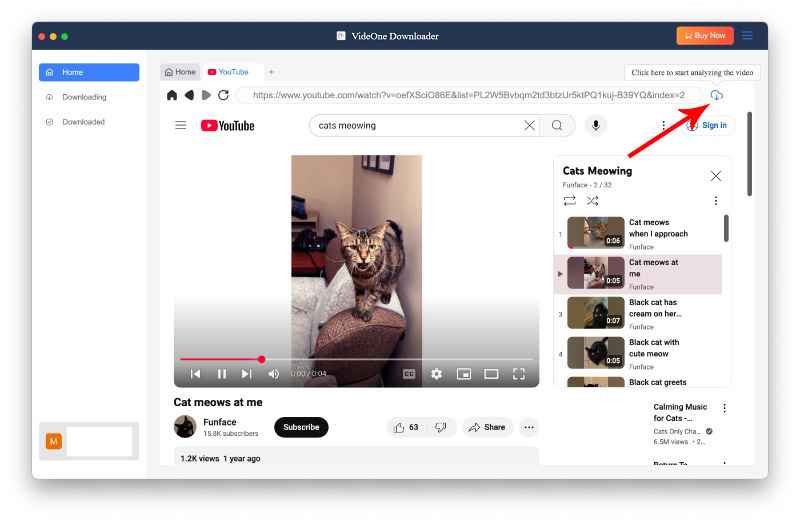Open options for Calming Music video
Viewport: 800px width, 521px height.
point(725,408)
